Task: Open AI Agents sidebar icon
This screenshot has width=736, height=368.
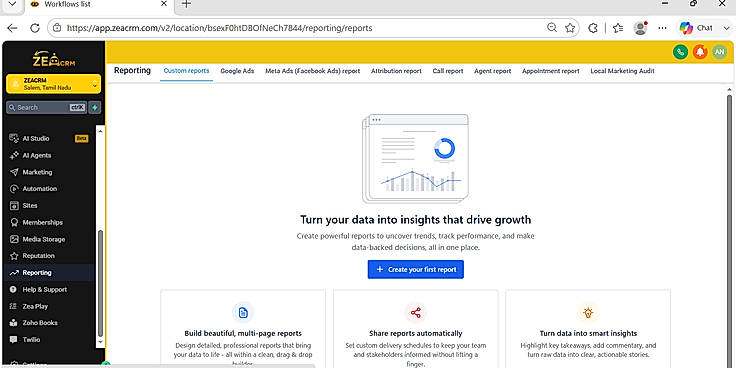Action: click(x=14, y=155)
